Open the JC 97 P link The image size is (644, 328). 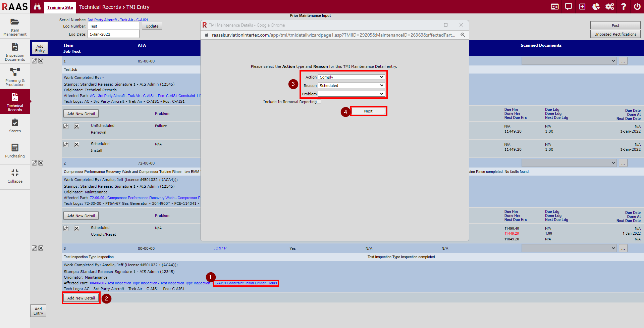220,248
